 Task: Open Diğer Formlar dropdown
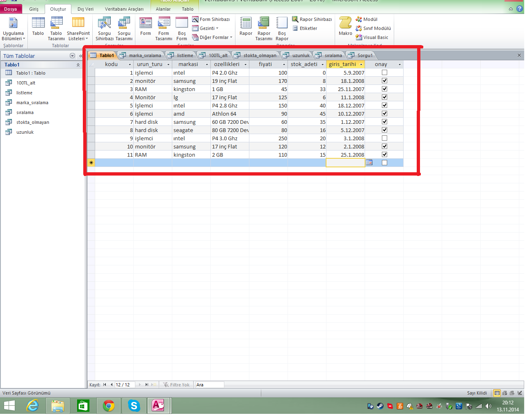pos(212,37)
